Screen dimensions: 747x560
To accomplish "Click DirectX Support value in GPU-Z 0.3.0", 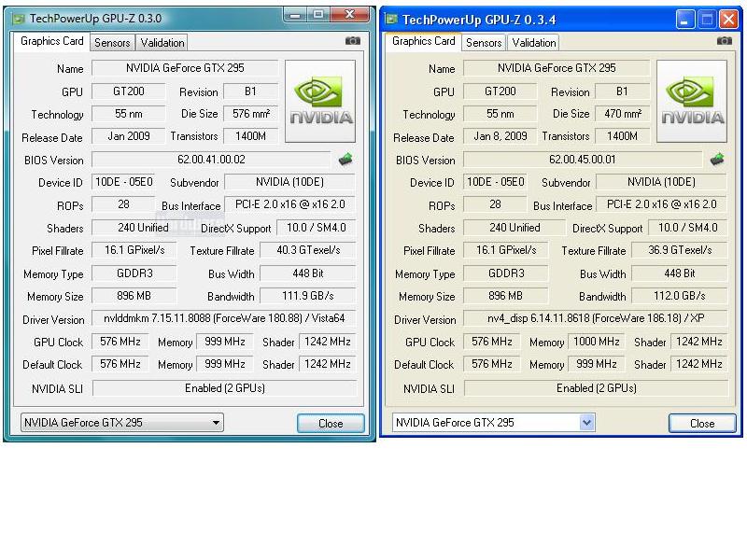I will [x=316, y=228].
